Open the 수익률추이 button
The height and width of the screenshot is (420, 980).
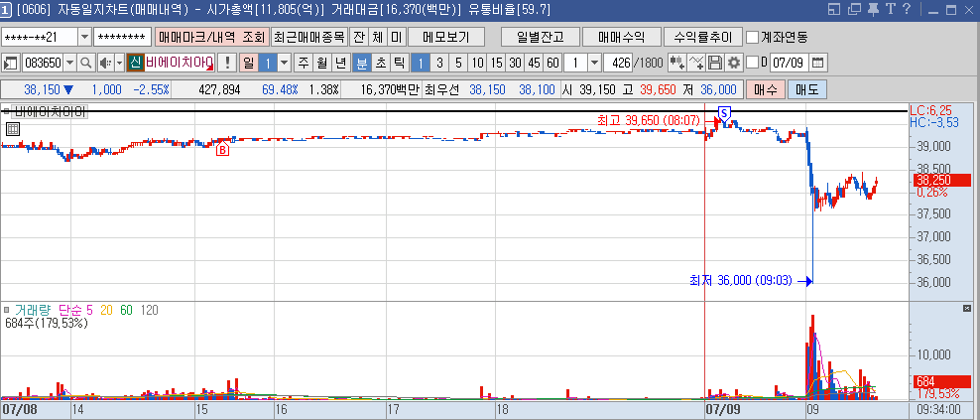coord(702,37)
